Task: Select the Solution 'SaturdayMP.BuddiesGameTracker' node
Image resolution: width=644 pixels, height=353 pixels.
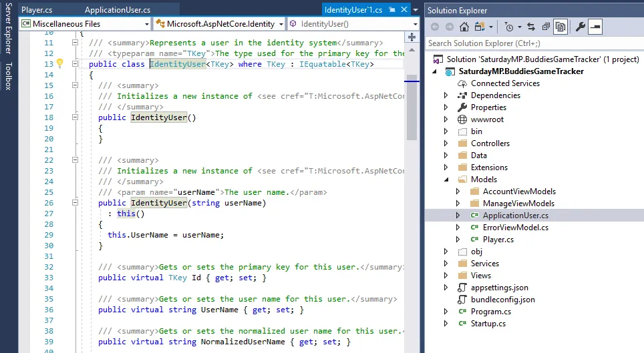Action: (x=542, y=59)
